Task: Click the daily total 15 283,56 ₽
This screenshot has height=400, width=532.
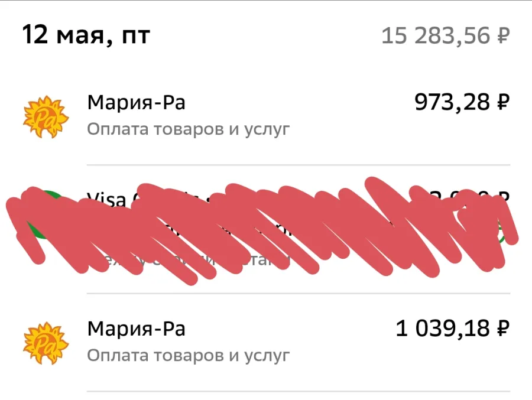Action: 446,35
